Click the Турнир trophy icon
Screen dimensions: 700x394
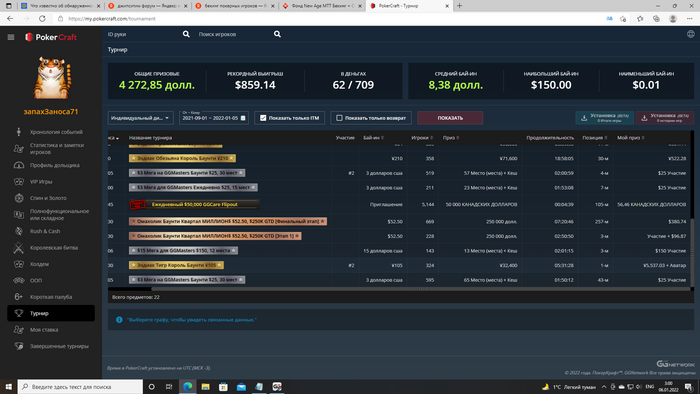click(x=18, y=313)
